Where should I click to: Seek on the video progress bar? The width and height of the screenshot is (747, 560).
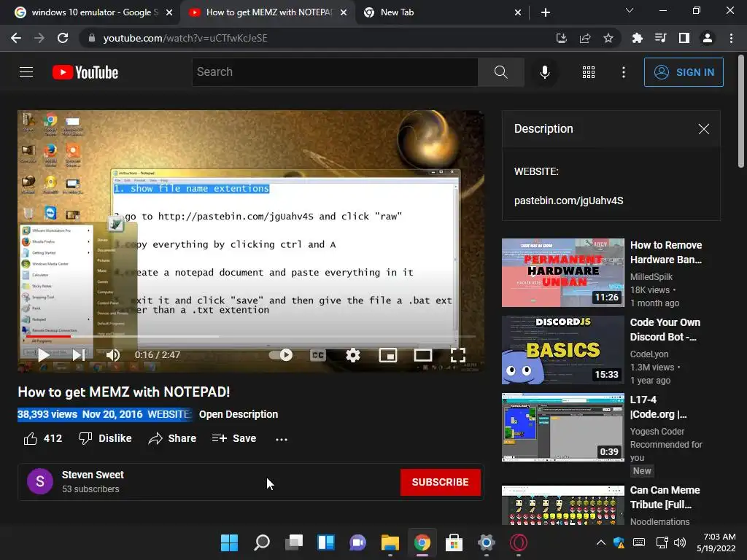pyautogui.click(x=251, y=336)
